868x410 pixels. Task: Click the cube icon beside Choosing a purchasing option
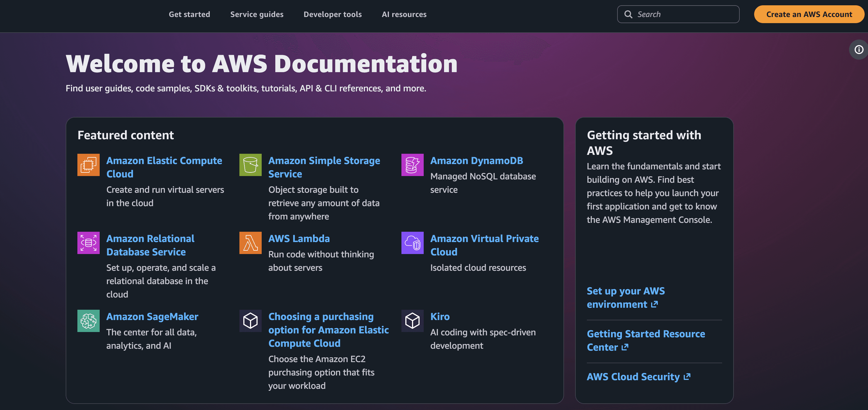coord(250,321)
